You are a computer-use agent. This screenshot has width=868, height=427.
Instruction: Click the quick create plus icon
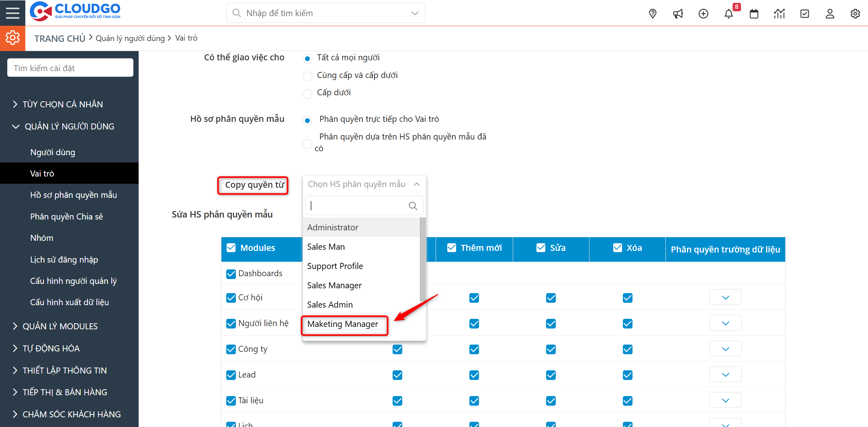[703, 13]
